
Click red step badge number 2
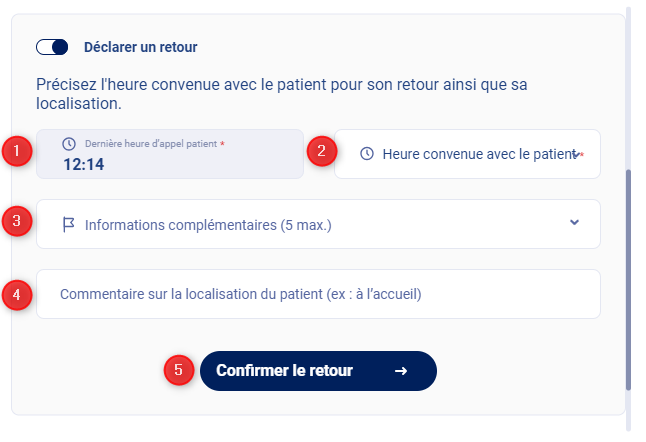pos(321,152)
